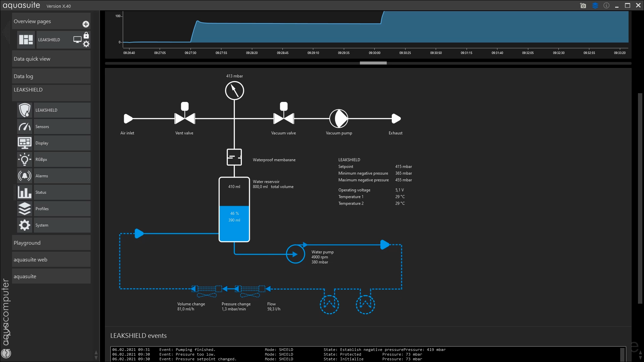Open the Alarms bell icon
The width and height of the screenshot is (644, 362).
(x=25, y=176)
